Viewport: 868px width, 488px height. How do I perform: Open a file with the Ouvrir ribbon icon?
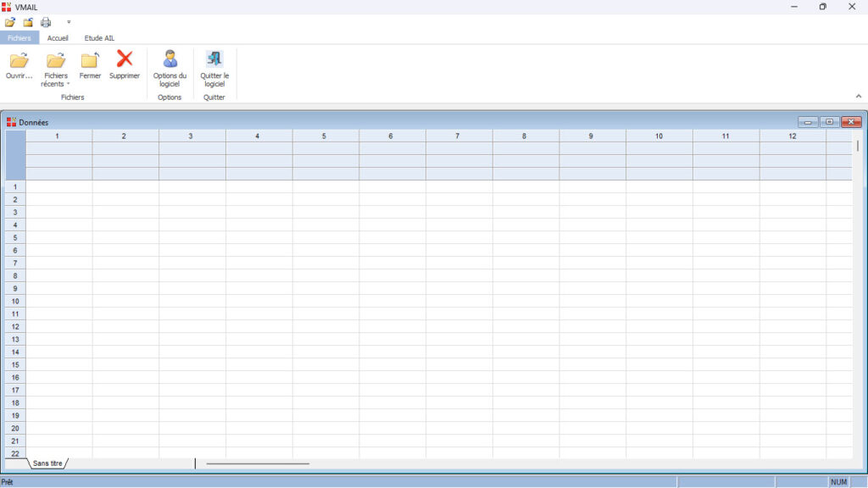pos(19,66)
